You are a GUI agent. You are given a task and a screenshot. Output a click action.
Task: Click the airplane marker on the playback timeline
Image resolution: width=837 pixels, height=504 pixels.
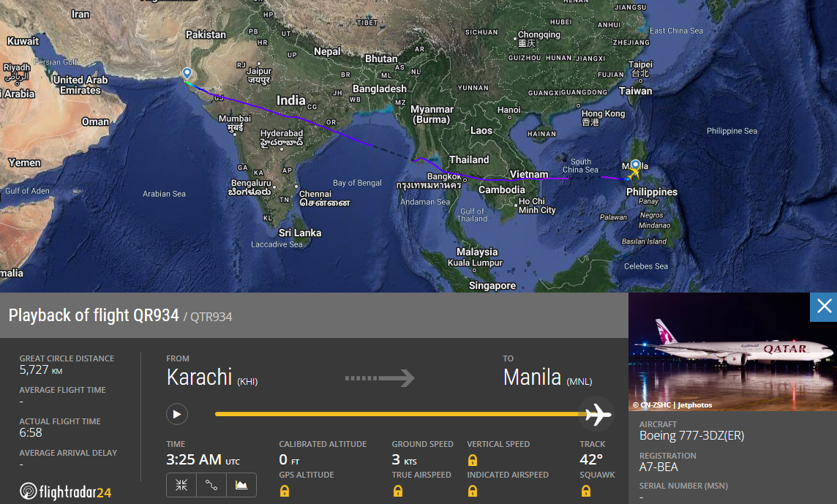coord(597,414)
